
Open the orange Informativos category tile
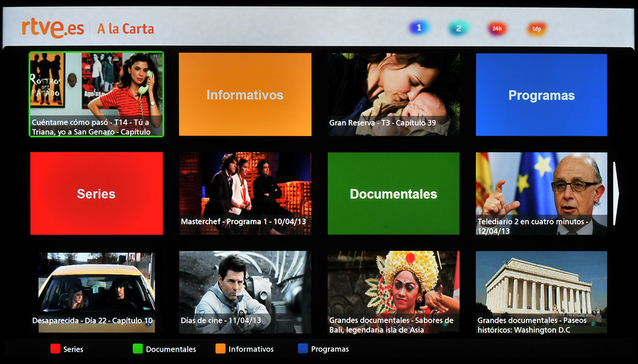click(245, 95)
